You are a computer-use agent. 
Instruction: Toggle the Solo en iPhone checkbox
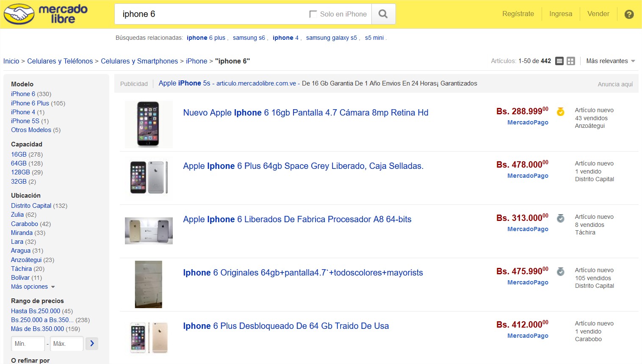pyautogui.click(x=313, y=14)
